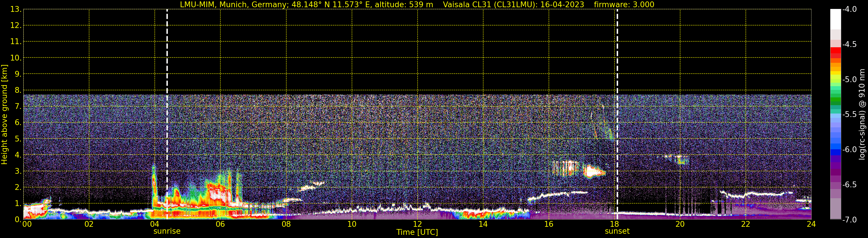Image resolution: width=868 pixels, height=238 pixels.
Task: Click the 'sunrise' label below the axis
Action: click(167, 231)
